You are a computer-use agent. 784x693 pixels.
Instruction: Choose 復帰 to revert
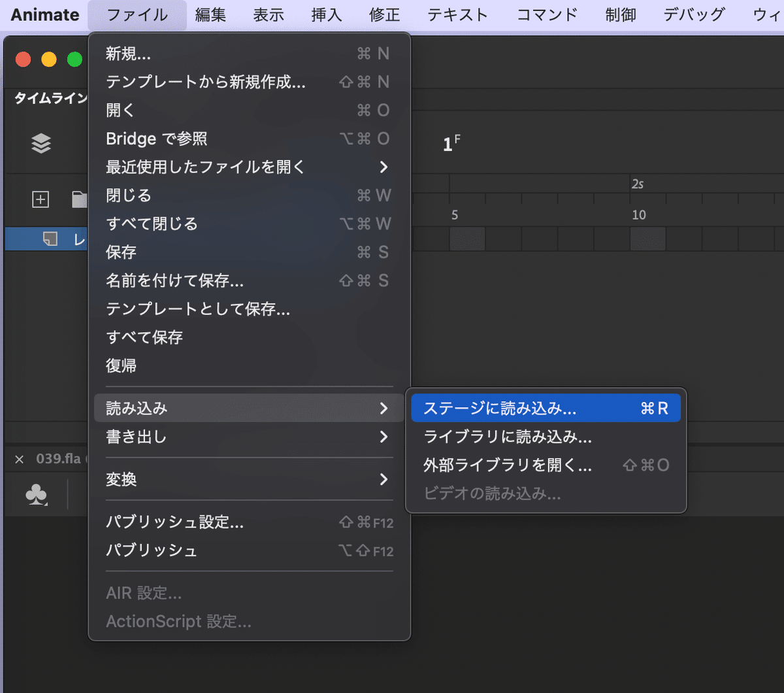pos(249,365)
